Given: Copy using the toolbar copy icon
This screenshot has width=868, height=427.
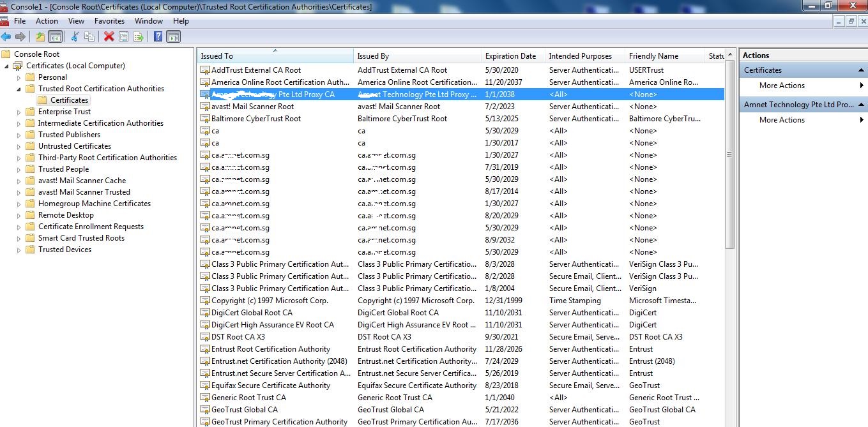Looking at the screenshot, I should (89, 36).
